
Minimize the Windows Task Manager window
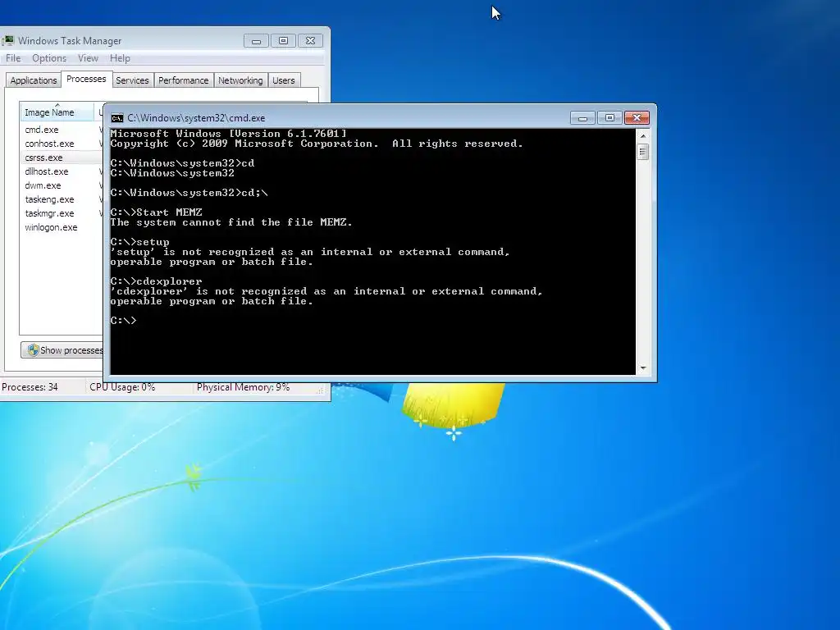(x=256, y=41)
